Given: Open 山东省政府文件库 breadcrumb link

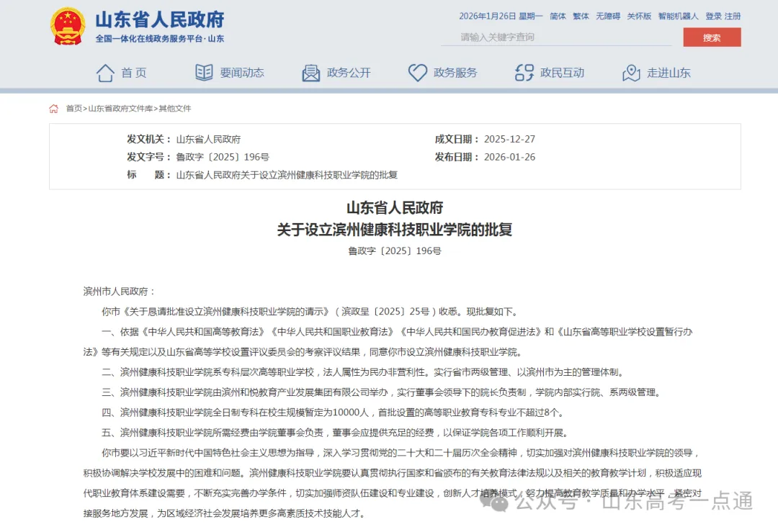Looking at the screenshot, I should pos(120,109).
